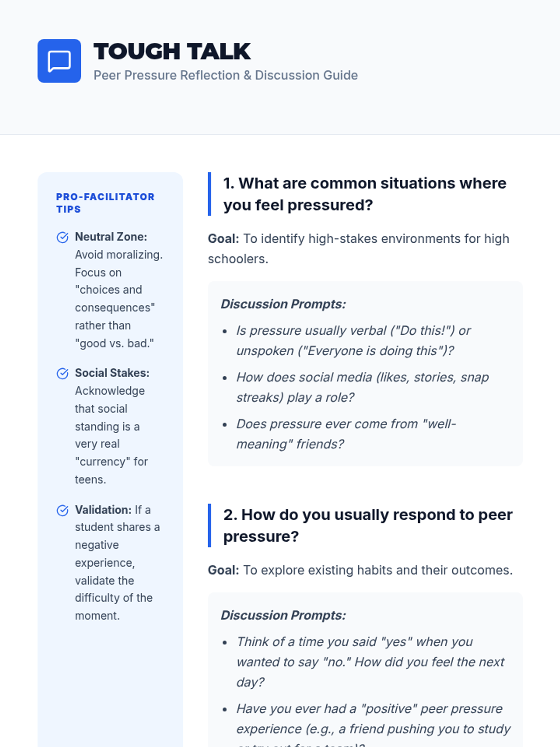Click the Peer Pressure Reflection subtitle
The image size is (560, 747).
coord(225,75)
